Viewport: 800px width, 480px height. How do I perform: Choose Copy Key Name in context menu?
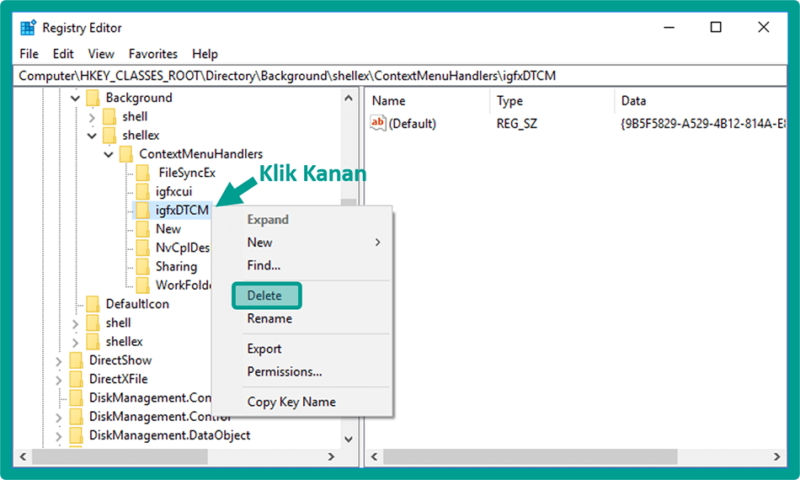(291, 402)
